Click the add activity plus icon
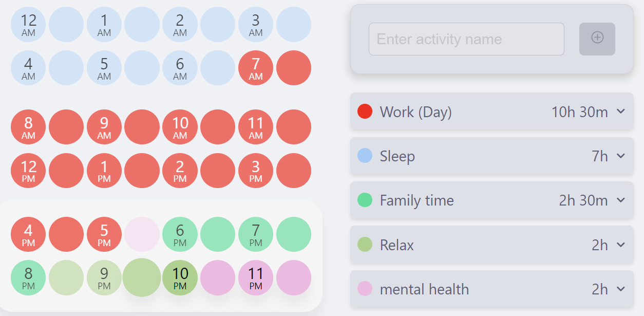This screenshot has height=316, width=644. click(x=597, y=39)
